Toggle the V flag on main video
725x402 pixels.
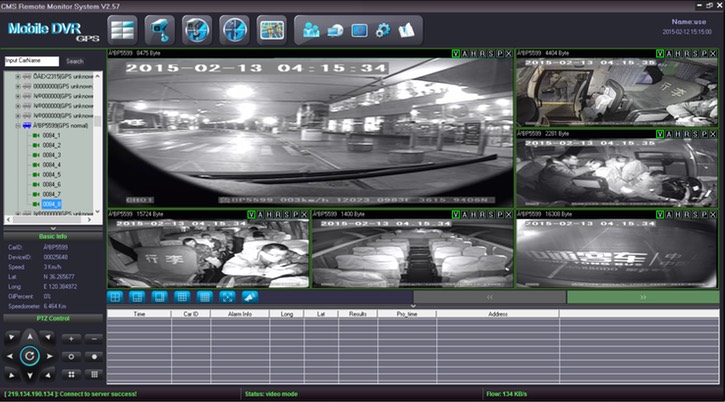point(456,52)
